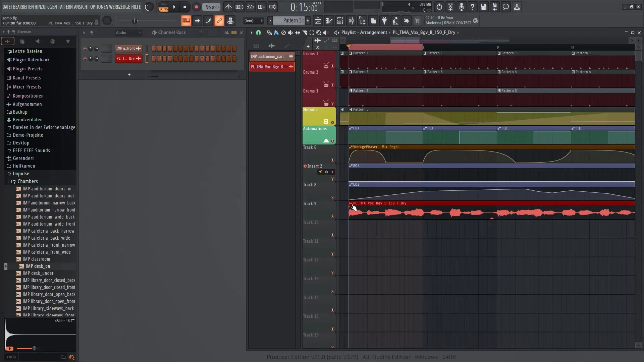Open the Channel rack view icon
This screenshot has height=362, width=644.
pos(340,21)
